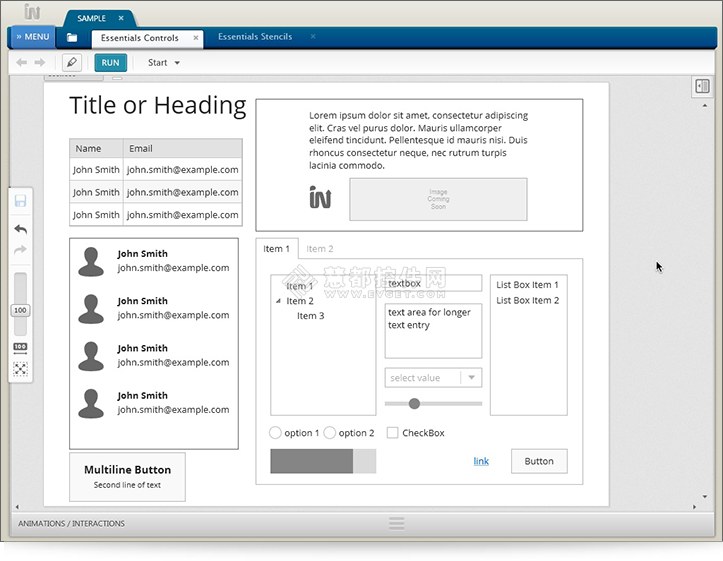The image size is (723, 561).
Task: Click the Indigo Studio logo at top left
Action: tap(32, 12)
